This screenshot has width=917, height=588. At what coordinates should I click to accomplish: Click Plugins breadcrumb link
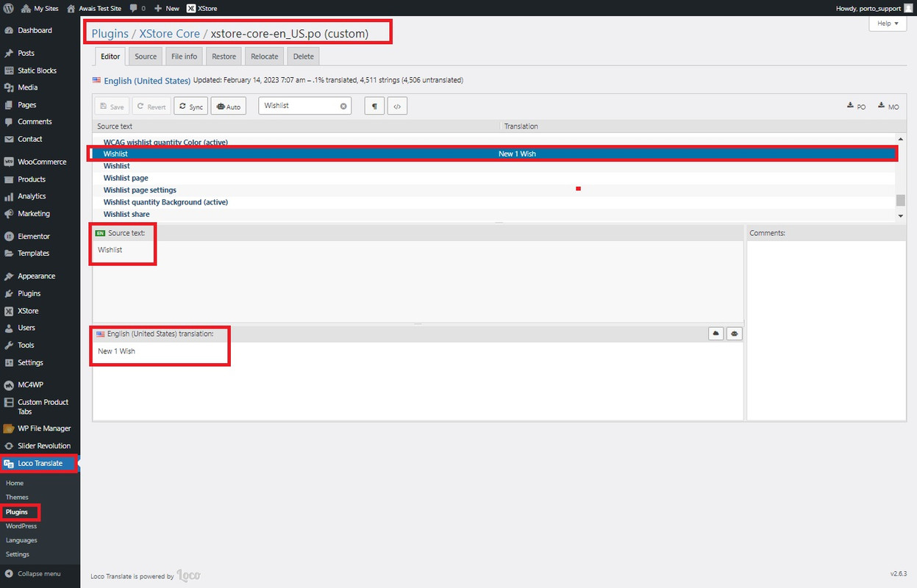(110, 34)
